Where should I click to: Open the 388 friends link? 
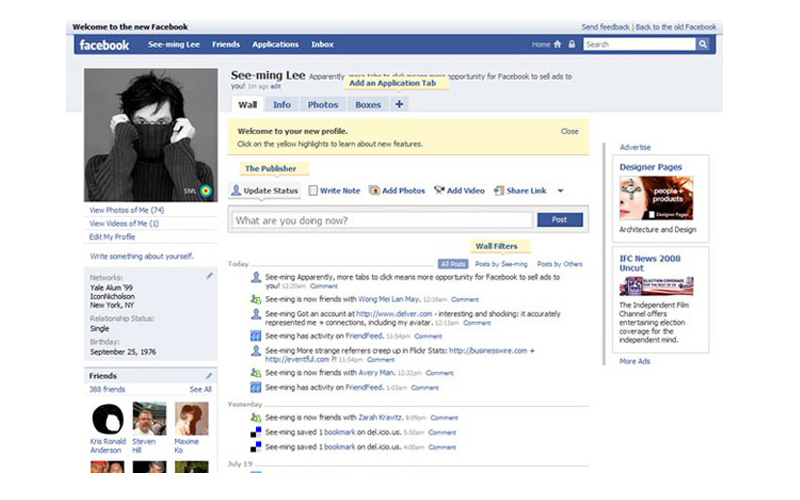(107, 389)
